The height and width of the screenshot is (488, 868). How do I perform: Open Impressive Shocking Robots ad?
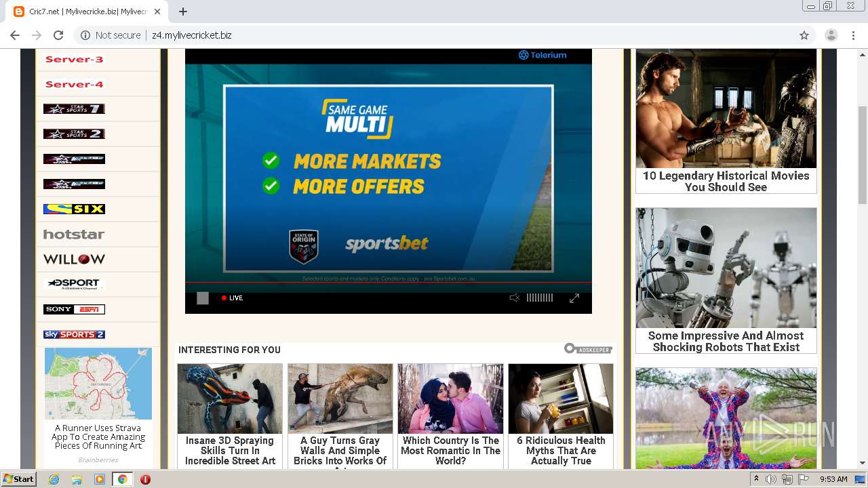[x=726, y=281]
